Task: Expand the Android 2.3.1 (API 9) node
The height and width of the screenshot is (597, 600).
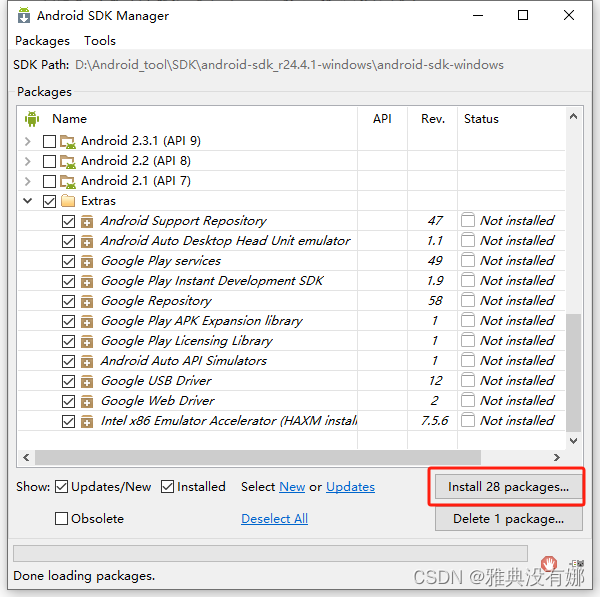Action: 28,142
